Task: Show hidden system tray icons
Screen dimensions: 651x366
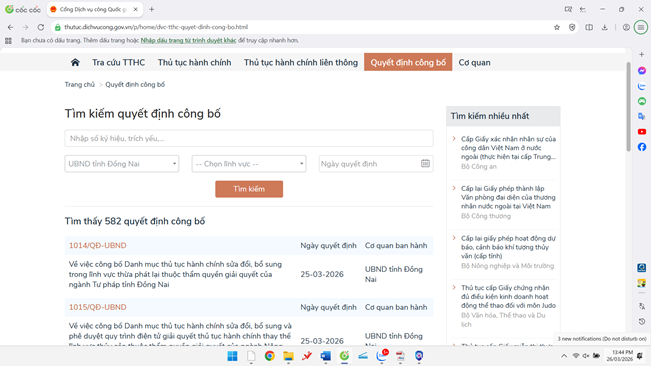Action: click(x=564, y=356)
